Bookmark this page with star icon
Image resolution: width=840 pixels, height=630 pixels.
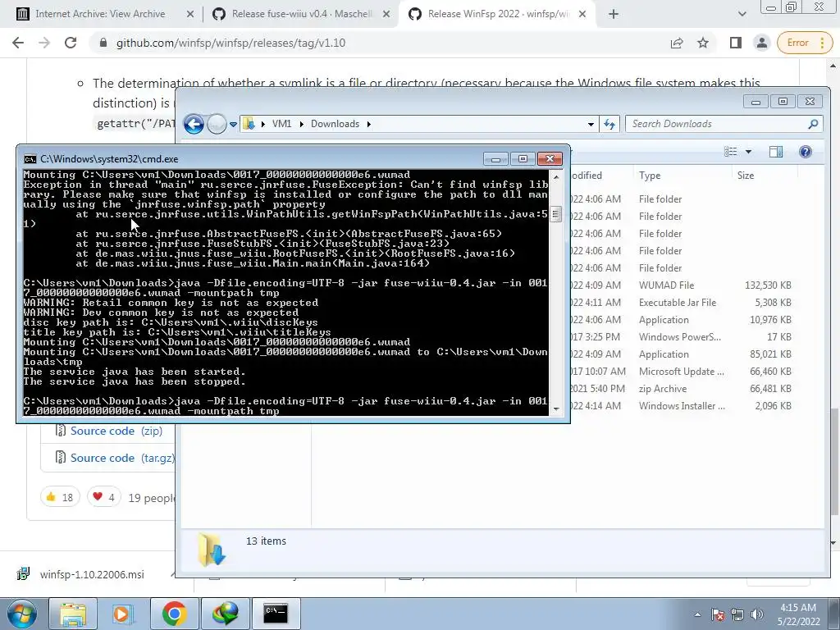(703, 43)
